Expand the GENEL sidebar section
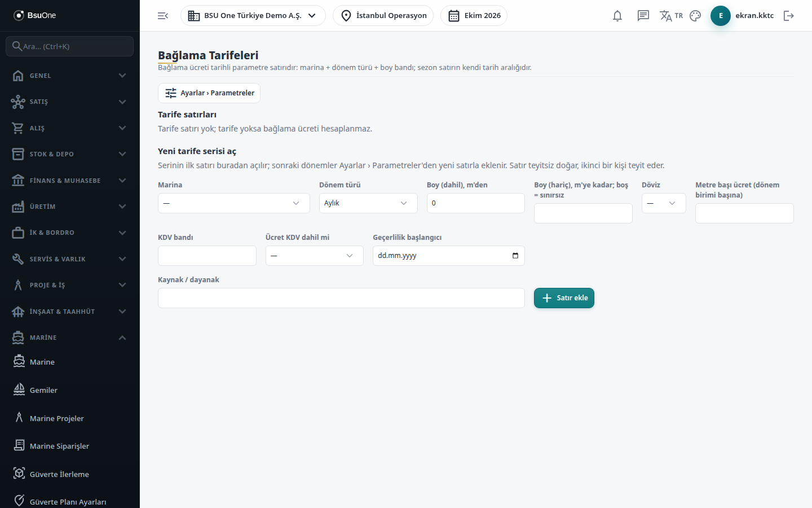Viewport: 812px width, 508px height. click(x=70, y=76)
